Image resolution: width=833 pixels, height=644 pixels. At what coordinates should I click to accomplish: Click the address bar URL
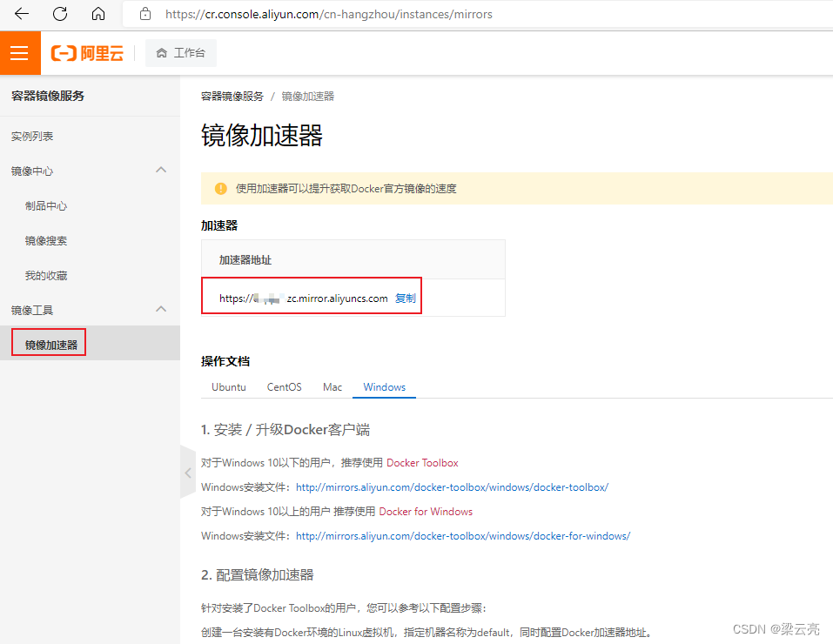(329, 14)
